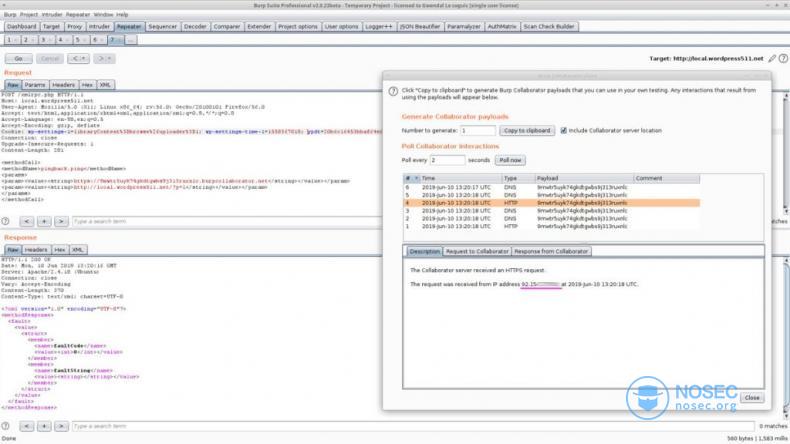Go to next match in response search

tap(61, 426)
